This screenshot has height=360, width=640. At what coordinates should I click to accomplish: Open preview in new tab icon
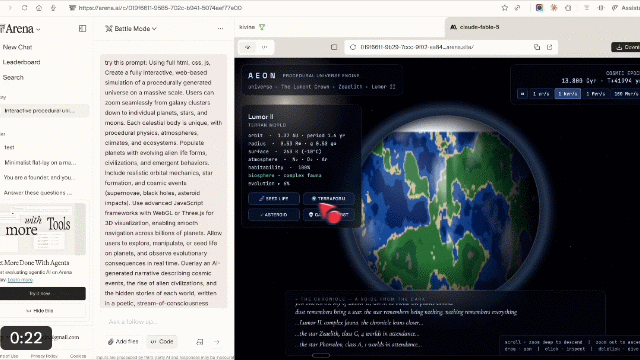point(549,47)
